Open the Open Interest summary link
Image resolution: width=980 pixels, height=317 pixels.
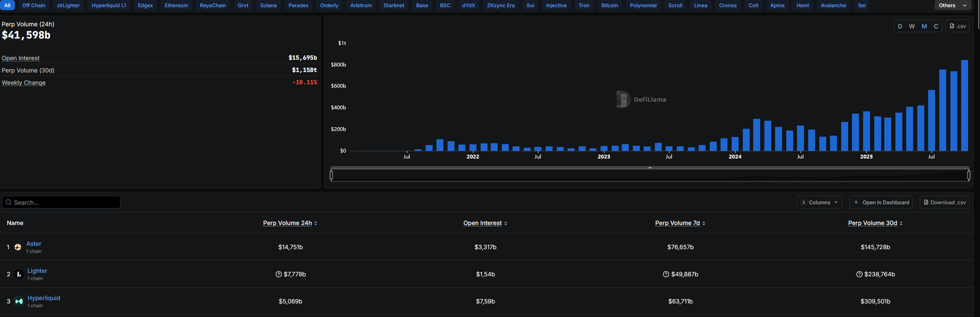pos(20,58)
